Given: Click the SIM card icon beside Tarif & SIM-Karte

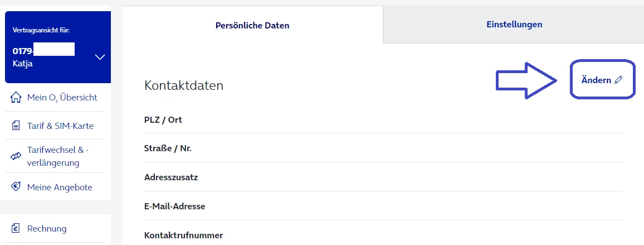Looking at the screenshot, I should (x=16, y=126).
